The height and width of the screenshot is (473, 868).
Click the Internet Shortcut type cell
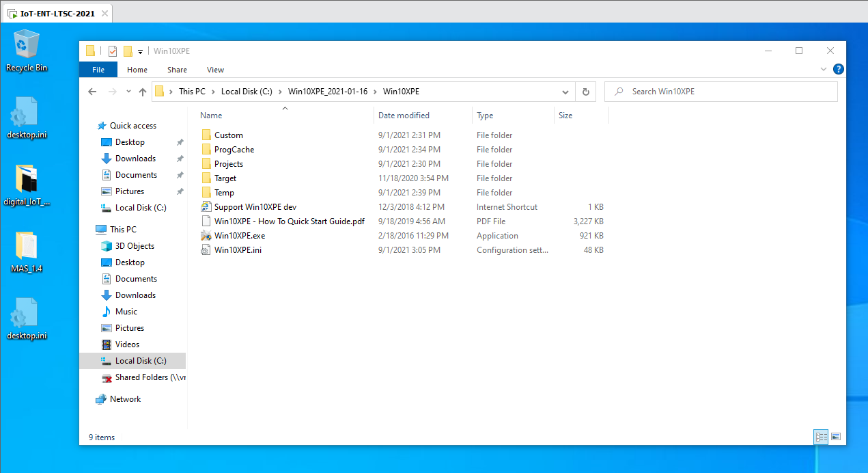(507, 207)
